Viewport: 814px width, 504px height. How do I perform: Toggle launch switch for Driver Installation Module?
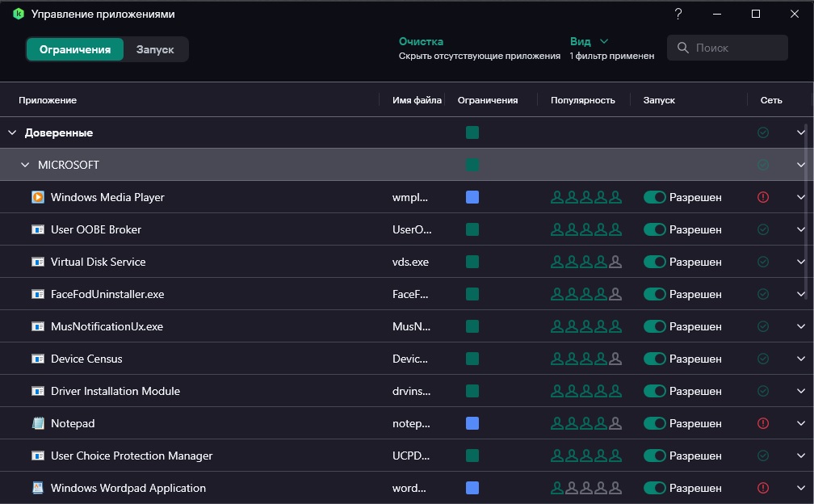654,391
